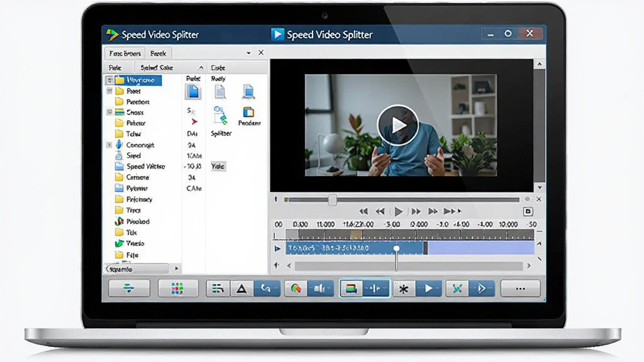This screenshot has height=362, width=644.
Task: Click the stop square icon right of transport
Action: coord(528,211)
